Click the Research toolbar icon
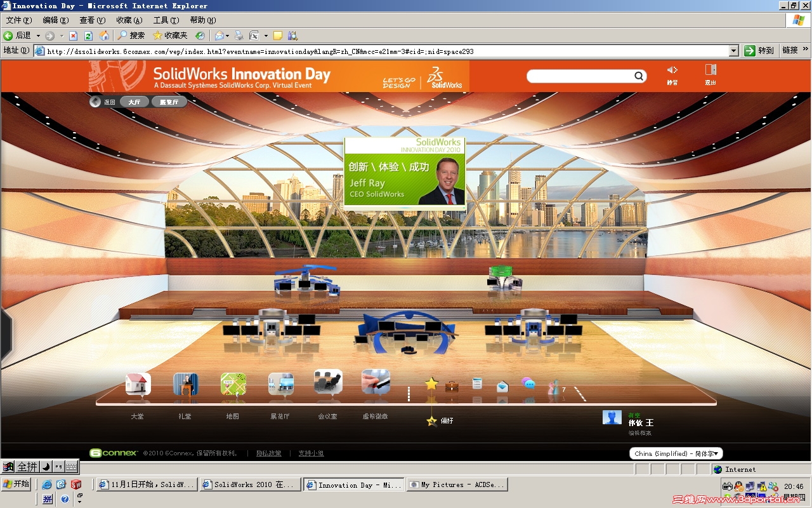The image size is (812, 508). (292, 36)
